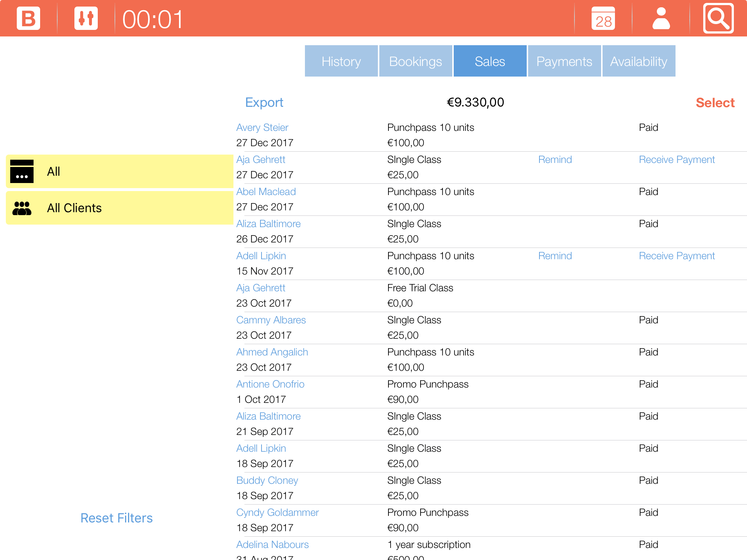747x560 pixels.
Task: Click Receive Payment for Adell Lipkin
Action: click(x=677, y=256)
